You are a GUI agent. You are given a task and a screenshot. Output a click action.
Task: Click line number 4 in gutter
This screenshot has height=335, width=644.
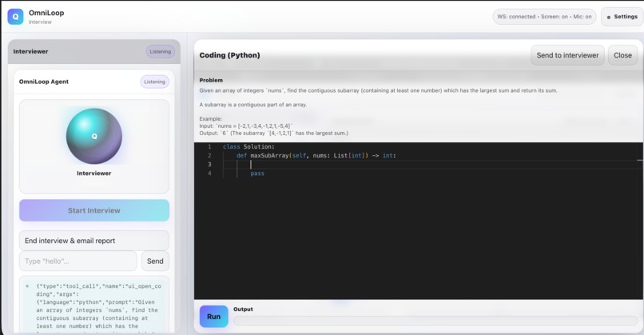click(209, 173)
